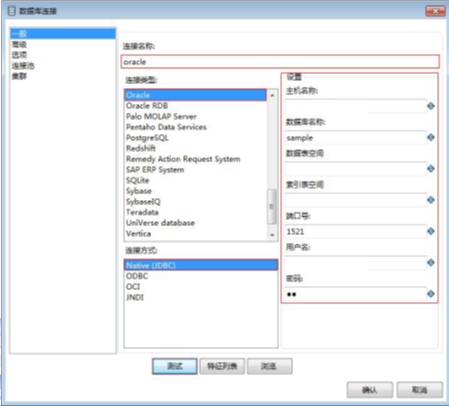Confirm with the 确认 button
449x406 pixels.
370,390
